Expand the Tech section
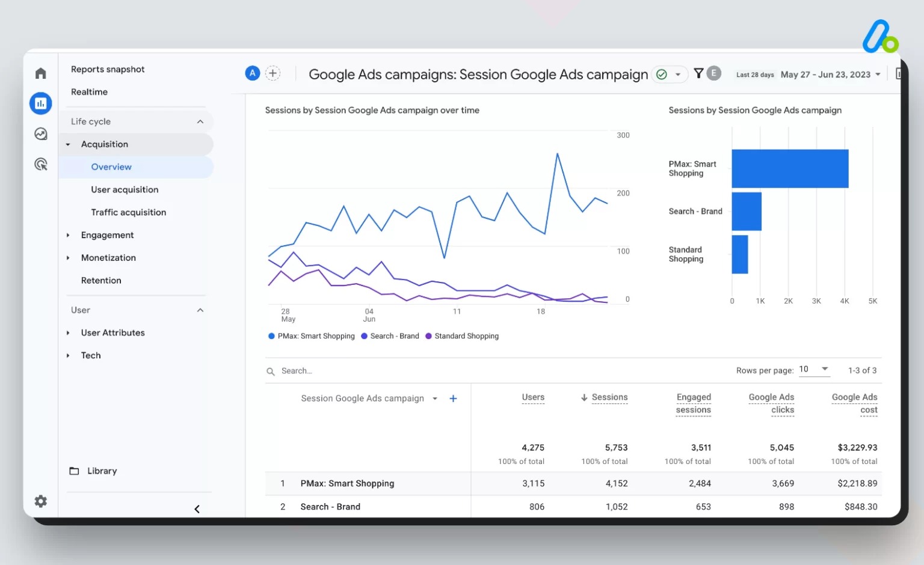This screenshot has height=565, width=924. [68, 356]
